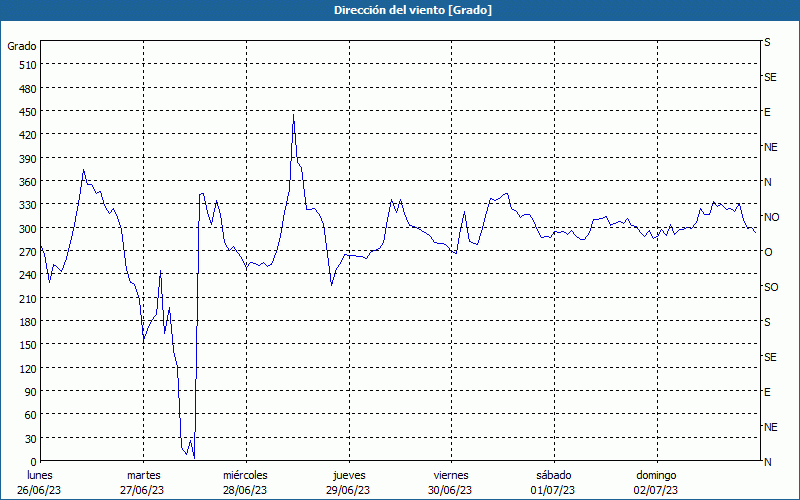Click the 420 value on left axis
This screenshot has width=800, height=500.
tap(28, 136)
